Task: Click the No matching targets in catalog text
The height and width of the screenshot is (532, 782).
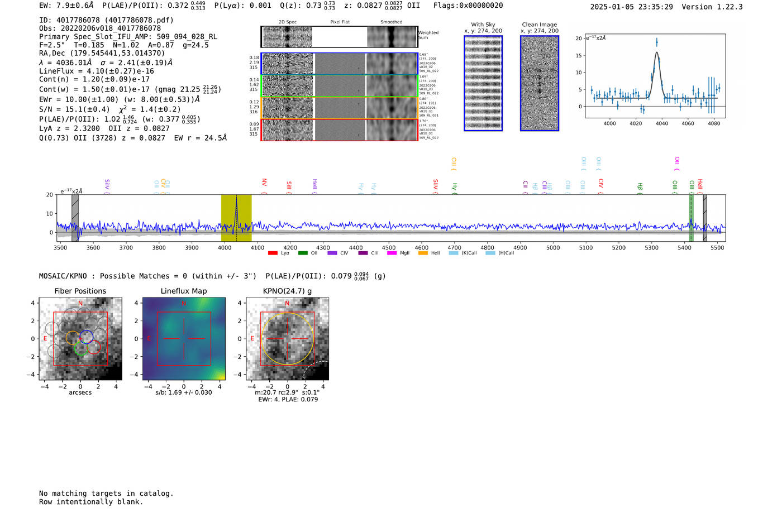Action: pyautogui.click(x=106, y=493)
